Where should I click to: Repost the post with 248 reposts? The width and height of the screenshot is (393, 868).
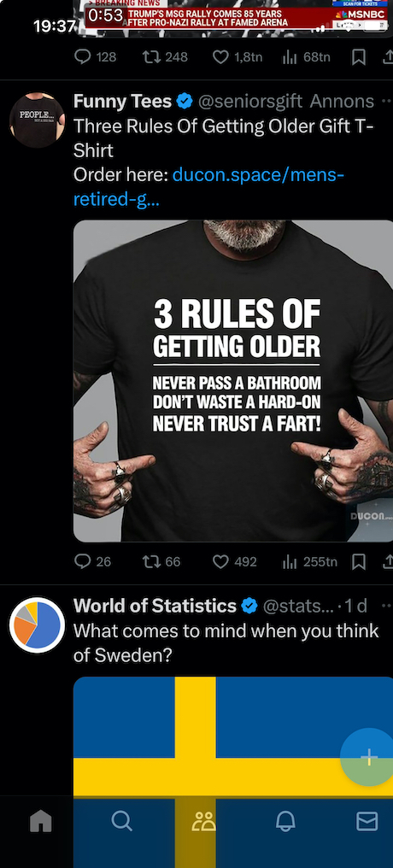click(165, 57)
